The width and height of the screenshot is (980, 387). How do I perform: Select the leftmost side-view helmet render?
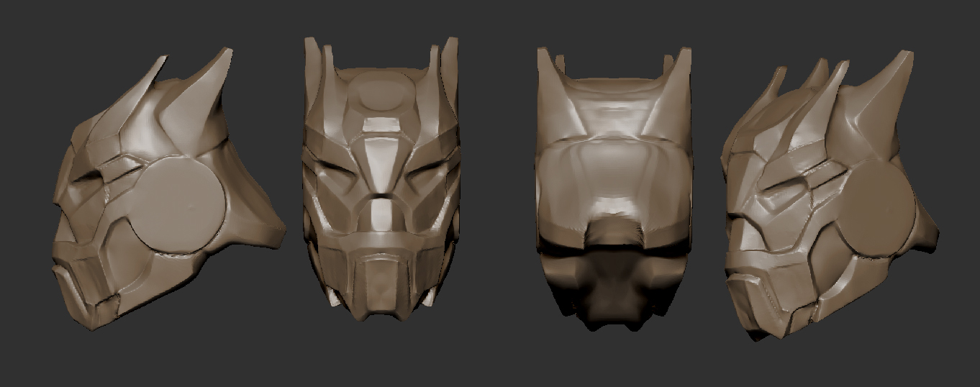(169, 188)
